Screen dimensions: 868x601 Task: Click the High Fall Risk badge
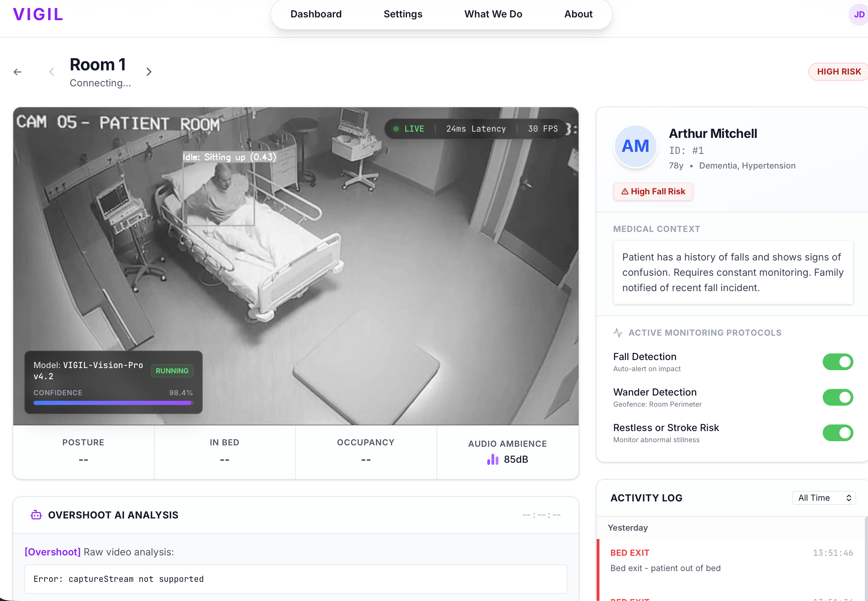coord(653,192)
